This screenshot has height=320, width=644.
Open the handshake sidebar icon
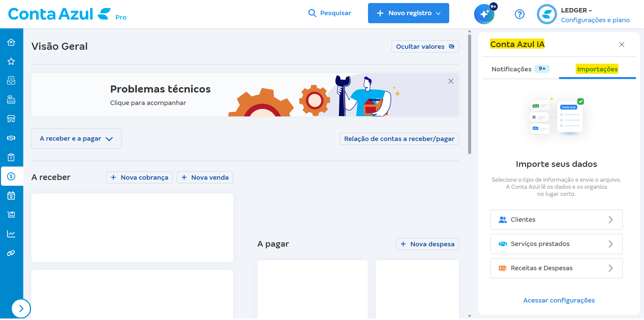tap(11, 138)
